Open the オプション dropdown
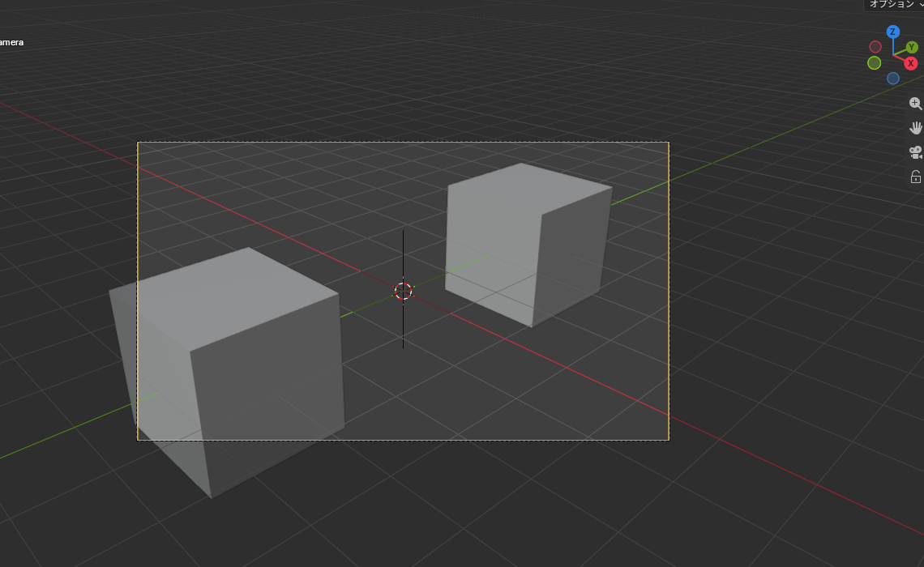The height and width of the screenshot is (567, 924). (895, 5)
